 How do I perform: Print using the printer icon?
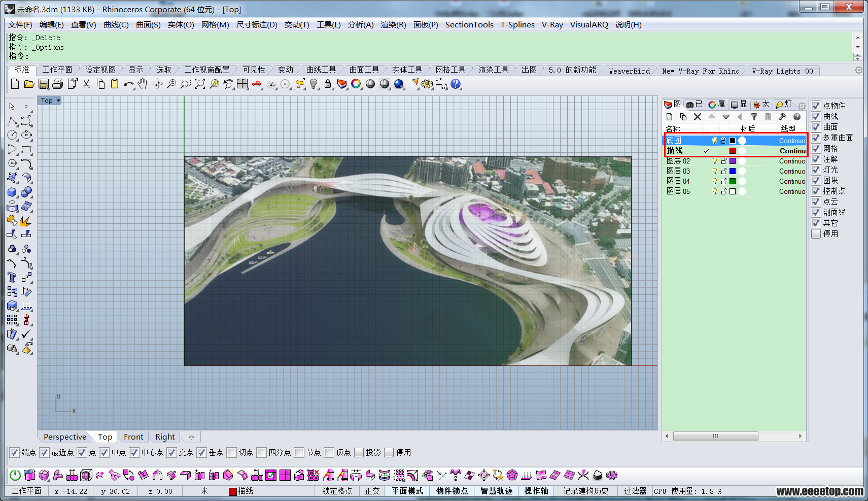[x=58, y=84]
